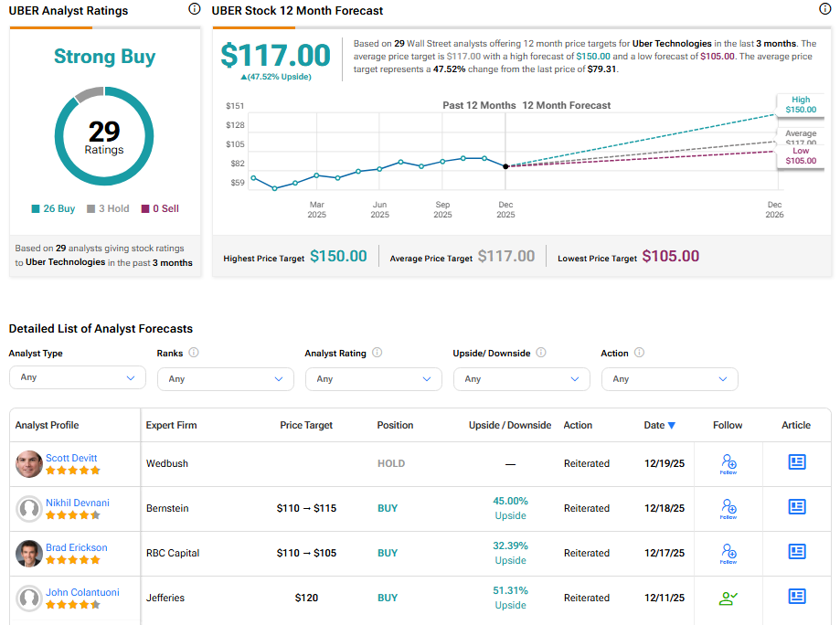Screen dimensions: 840x625
Task: Open article icon for Wedbush rating
Action: pos(797,462)
